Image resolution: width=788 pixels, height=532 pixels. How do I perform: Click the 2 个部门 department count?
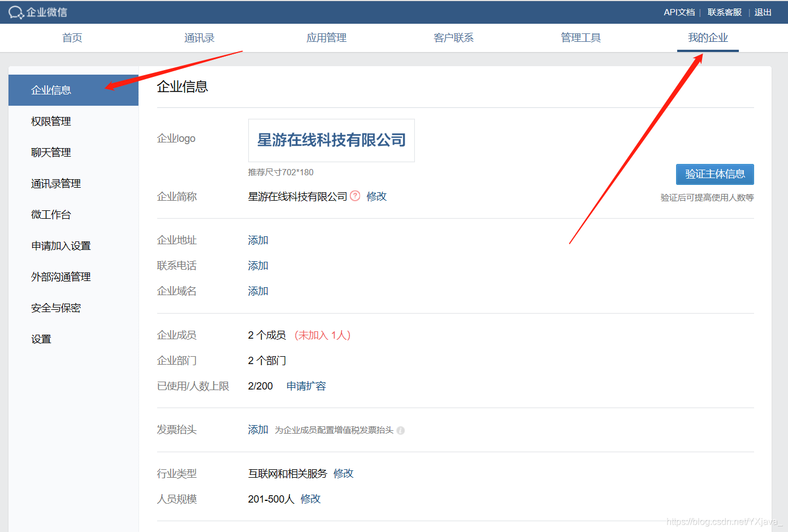[x=267, y=361]
